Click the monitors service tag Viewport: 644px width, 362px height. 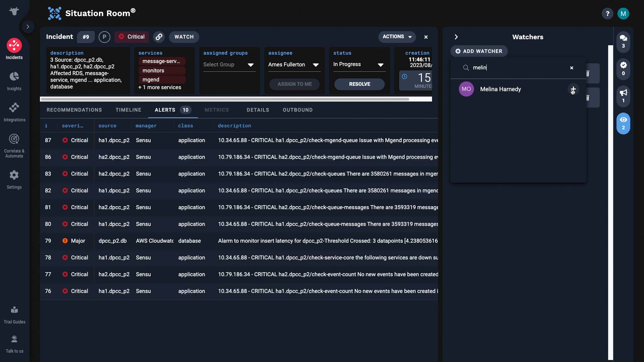coord(162,70)
